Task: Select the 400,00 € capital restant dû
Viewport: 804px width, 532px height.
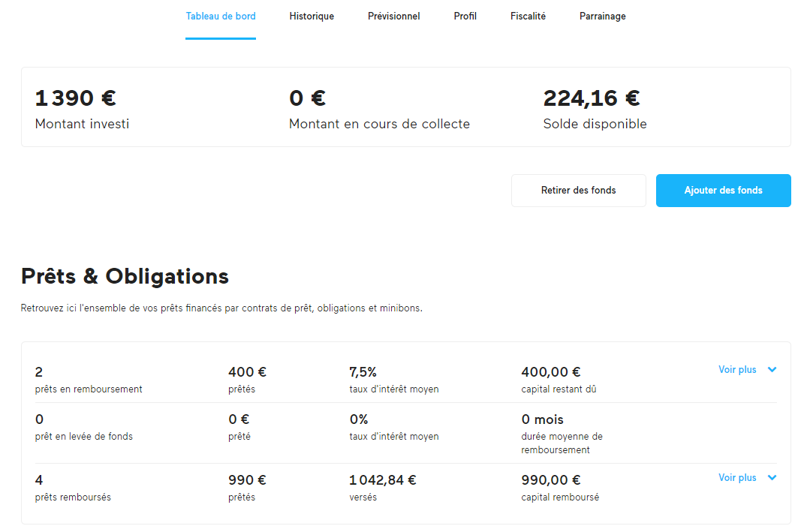Action: pyautogui.click(x=551, y=372)
